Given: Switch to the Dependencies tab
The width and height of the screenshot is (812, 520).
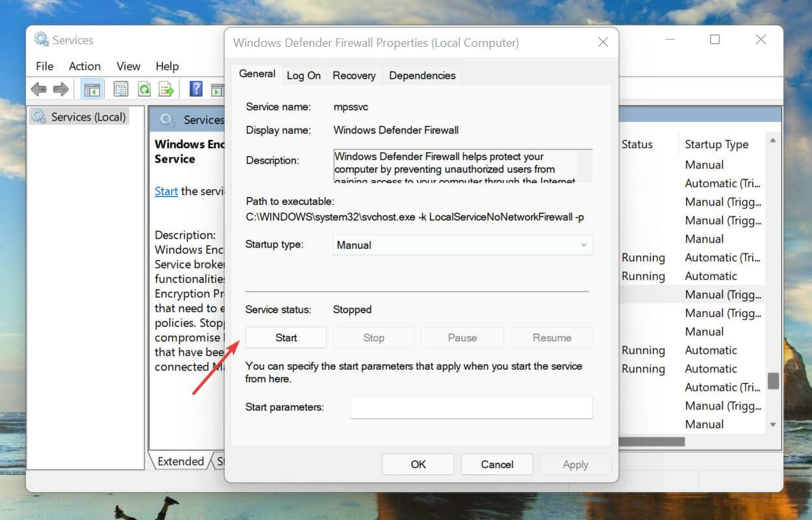Looking at the screenshot, I should (422, 75).
